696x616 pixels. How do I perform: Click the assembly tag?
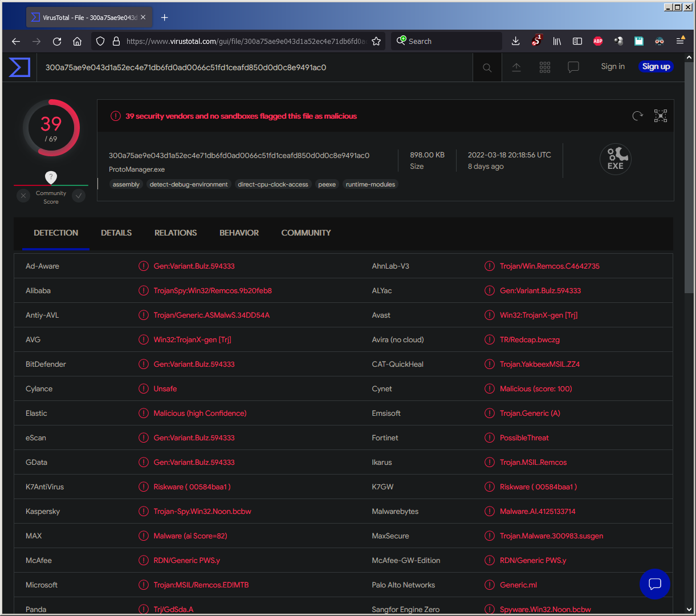pos(126,184)
